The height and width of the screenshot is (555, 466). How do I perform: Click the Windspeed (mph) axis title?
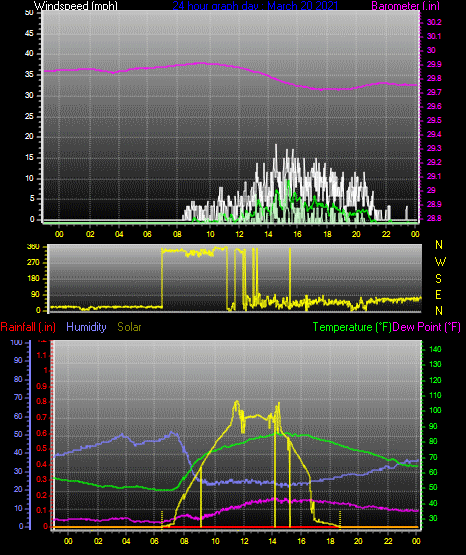(76, 6)
